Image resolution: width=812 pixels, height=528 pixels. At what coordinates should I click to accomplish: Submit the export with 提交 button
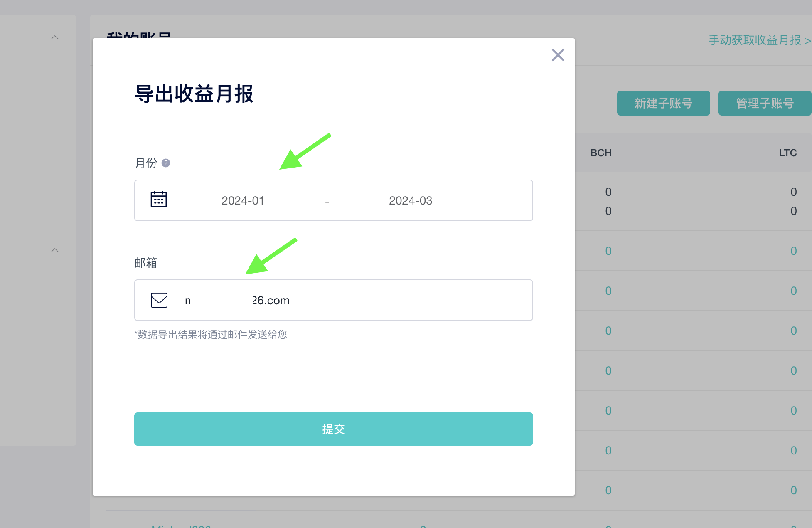pyautogui.click(x=333, y=429)
